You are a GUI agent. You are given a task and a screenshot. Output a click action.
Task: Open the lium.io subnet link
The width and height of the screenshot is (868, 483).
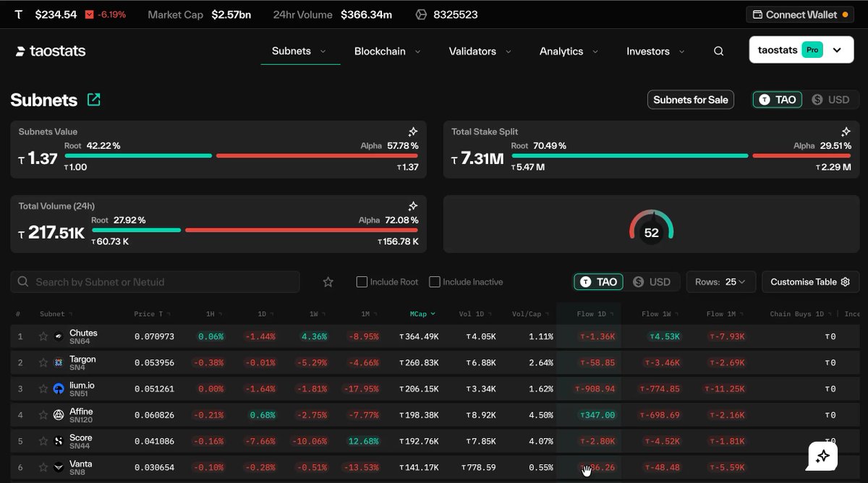pyautogui.click(x=82, y=385)
